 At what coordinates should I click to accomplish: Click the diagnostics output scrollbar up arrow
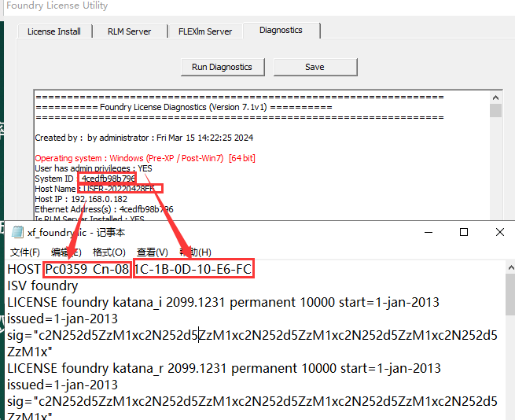coord(495,98)
